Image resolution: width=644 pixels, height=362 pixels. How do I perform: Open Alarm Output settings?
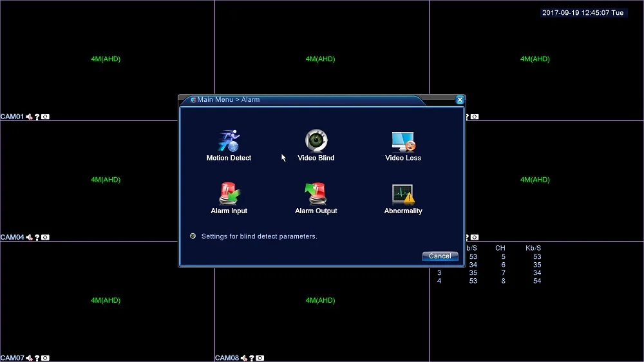click(x=316, y=198)
